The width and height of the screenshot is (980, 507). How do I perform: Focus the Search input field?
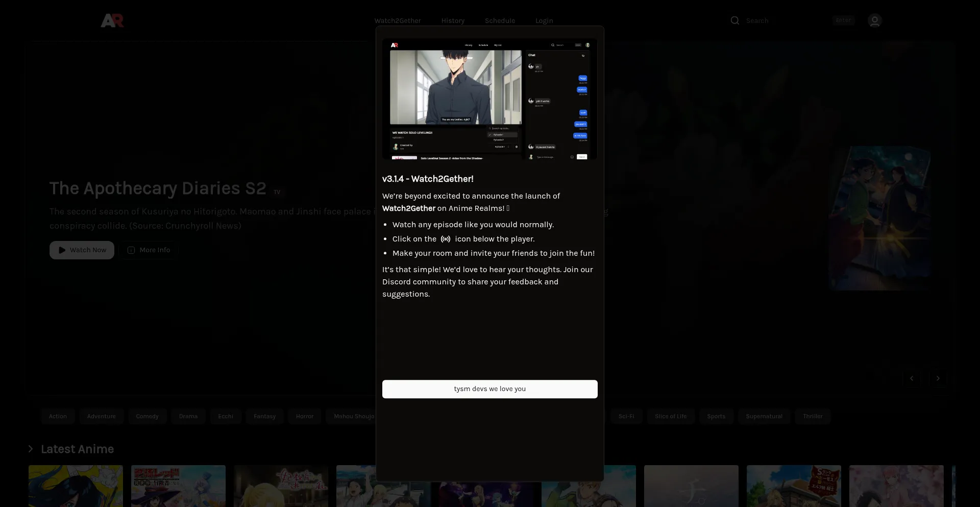(x=786, y=20)
